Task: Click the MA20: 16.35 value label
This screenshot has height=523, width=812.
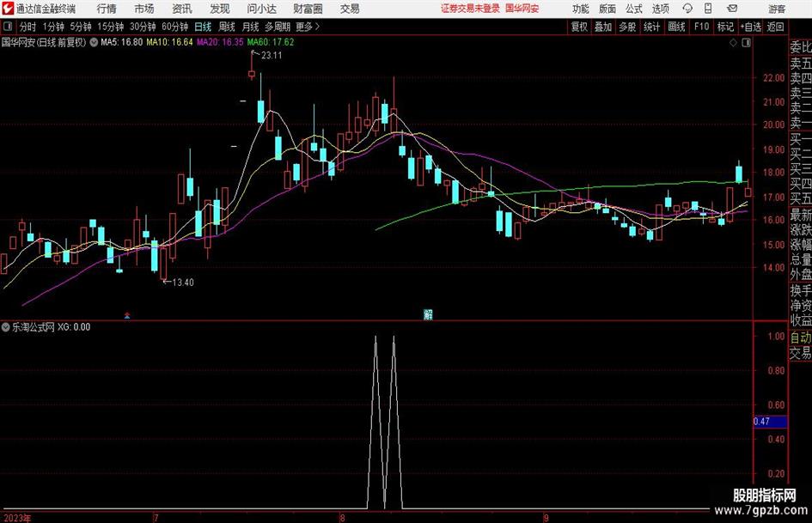Action: [x=220, y=42]
